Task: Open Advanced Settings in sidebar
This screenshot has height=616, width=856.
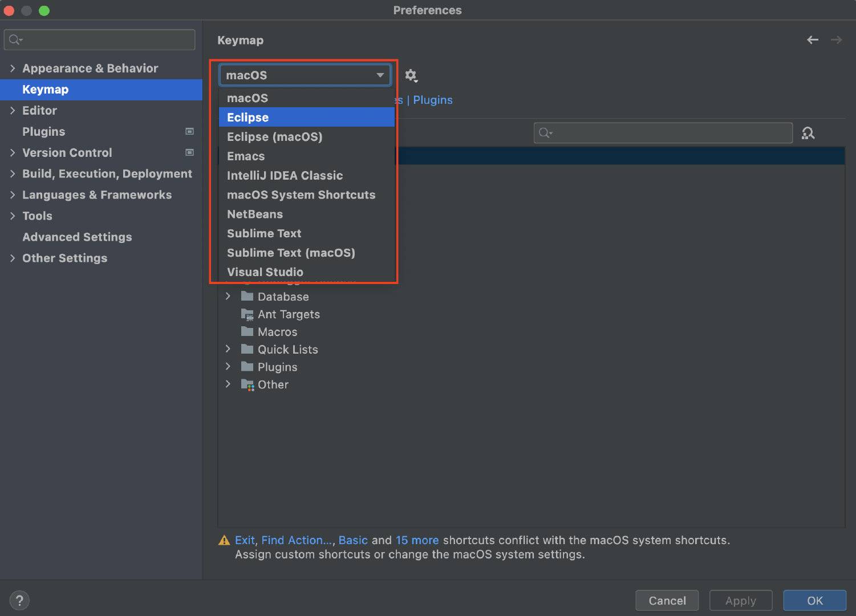Action: 101,237
